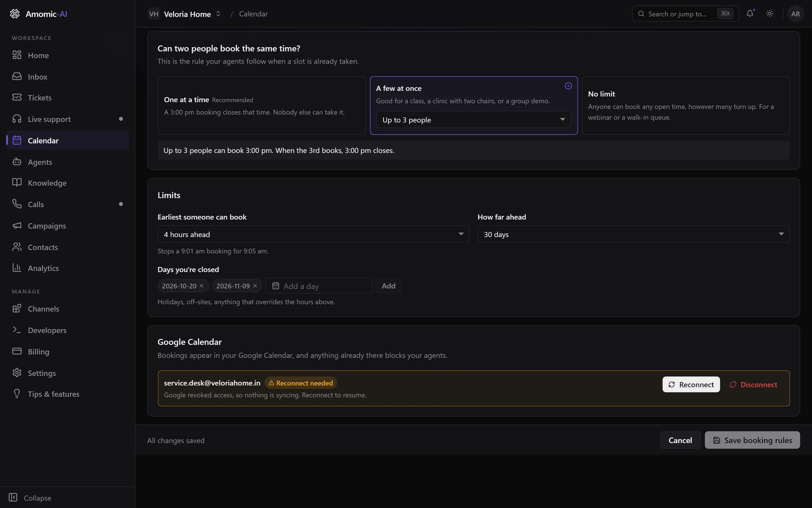Image resolution: width=812 pixels, height=508 pixels.
Task: Click the Add button for closed days
Action: [x=389, y=286]
